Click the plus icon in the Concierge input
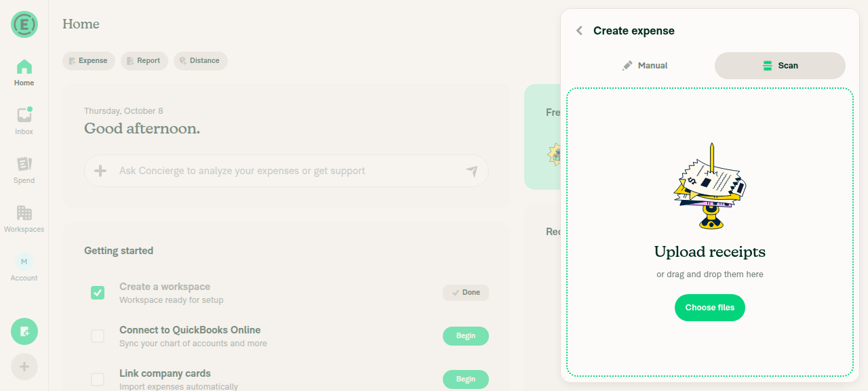Screen dimensions: 868x391 [100, 171]
